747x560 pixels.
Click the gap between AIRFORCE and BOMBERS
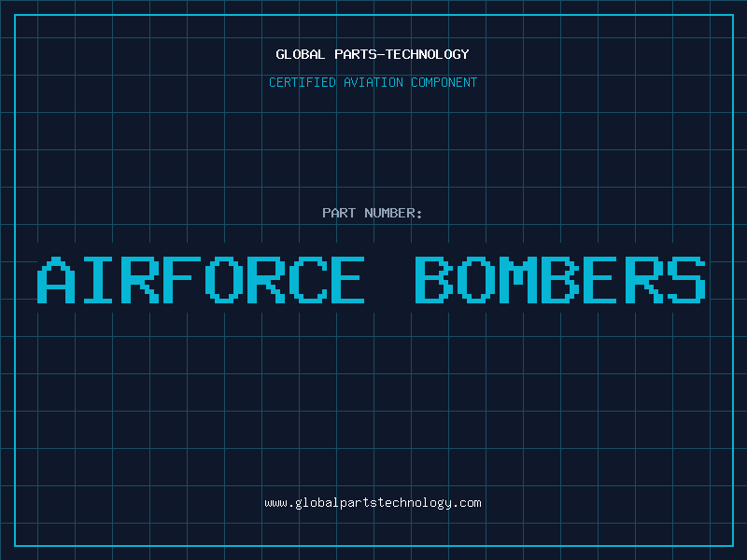tap(389, 280)
